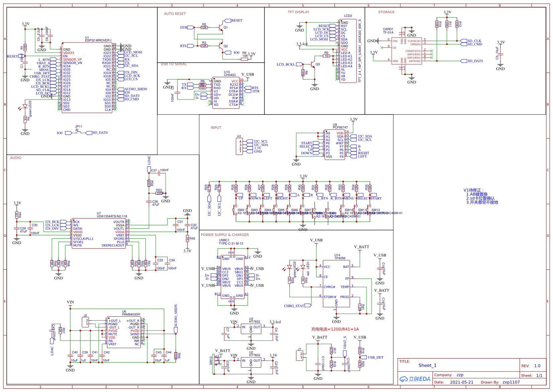Select the TP4056 part label
553x392 pixels.
click(x=340, y=258)
